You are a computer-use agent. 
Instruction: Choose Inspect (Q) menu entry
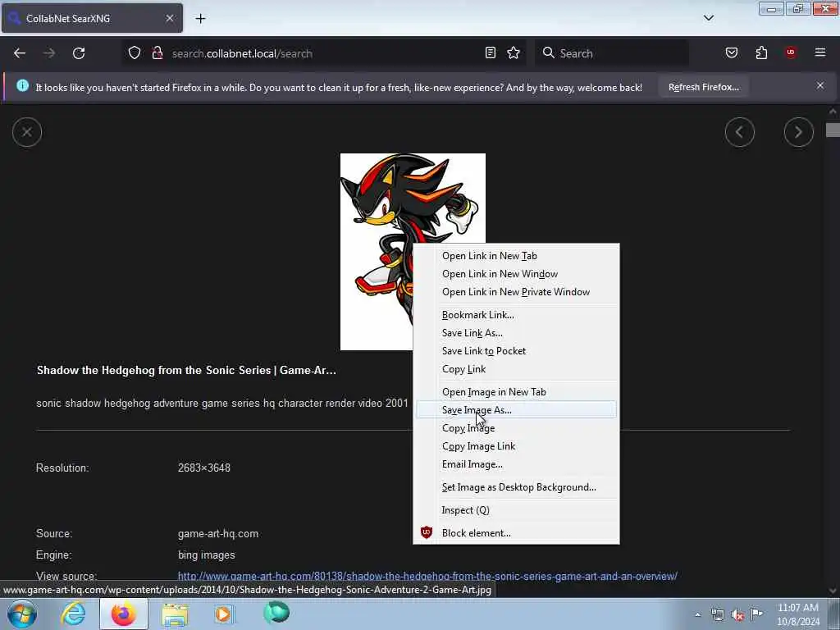[x=516, y=510]
